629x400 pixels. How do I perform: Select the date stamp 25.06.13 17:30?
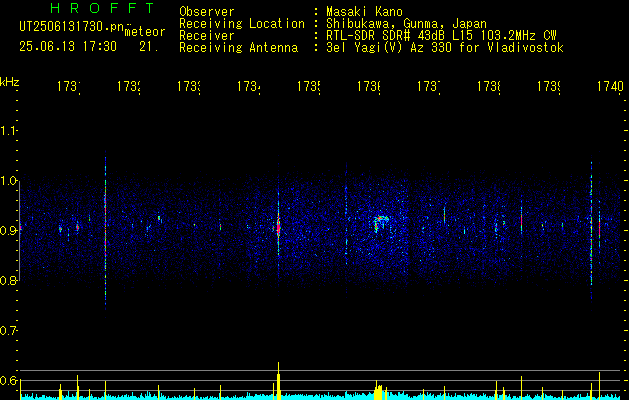click(68, 47)
